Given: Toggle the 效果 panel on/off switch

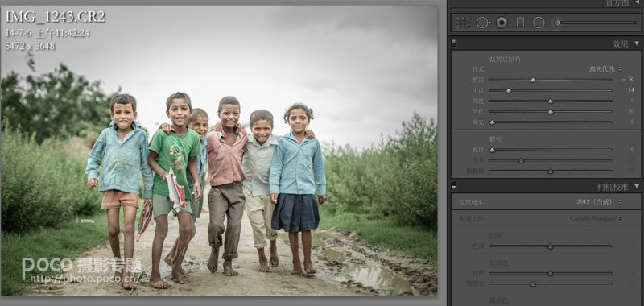Looking at the screenshot, I should click(x=453, y=43).
